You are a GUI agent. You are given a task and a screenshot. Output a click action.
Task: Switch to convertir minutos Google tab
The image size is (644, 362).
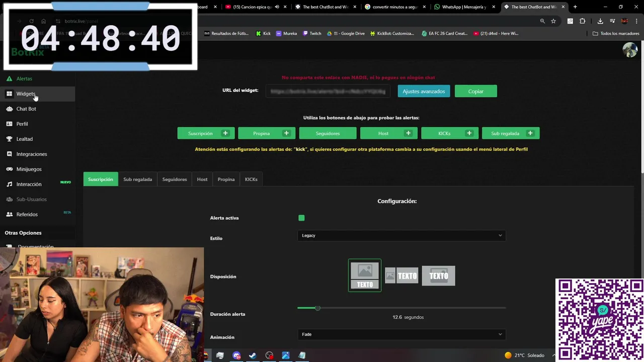[395, 7]
